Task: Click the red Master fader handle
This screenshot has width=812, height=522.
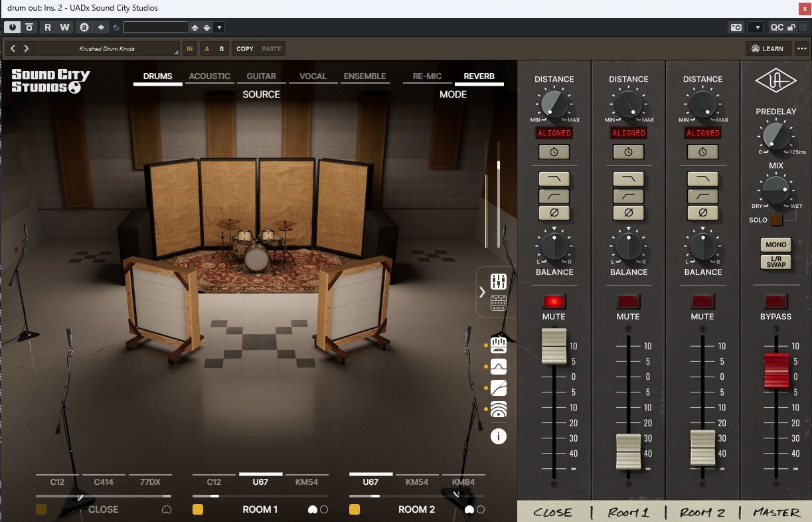Action: [x=775, y=370]
